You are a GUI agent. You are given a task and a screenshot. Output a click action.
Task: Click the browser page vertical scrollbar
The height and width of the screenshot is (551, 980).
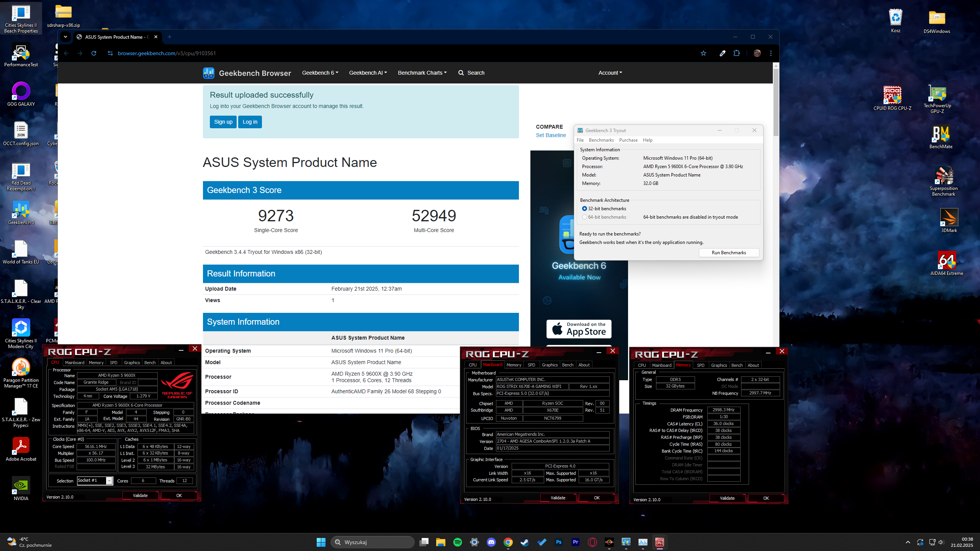(776, 103)
